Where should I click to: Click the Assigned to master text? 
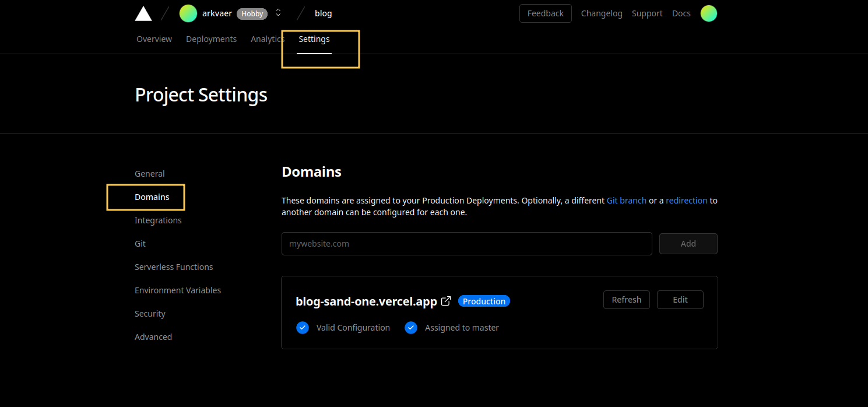(x=462, y=328)
